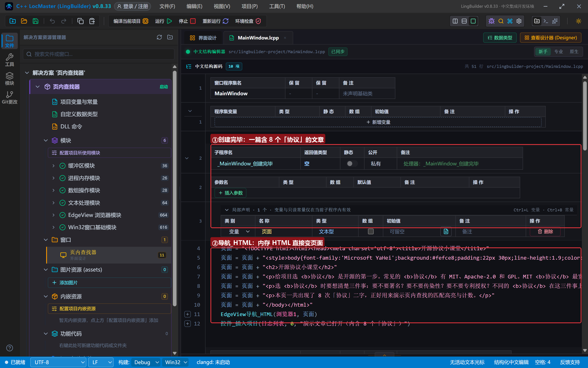
Task: Open the LF line ending dropdown
Action: [x=101, y=362]
